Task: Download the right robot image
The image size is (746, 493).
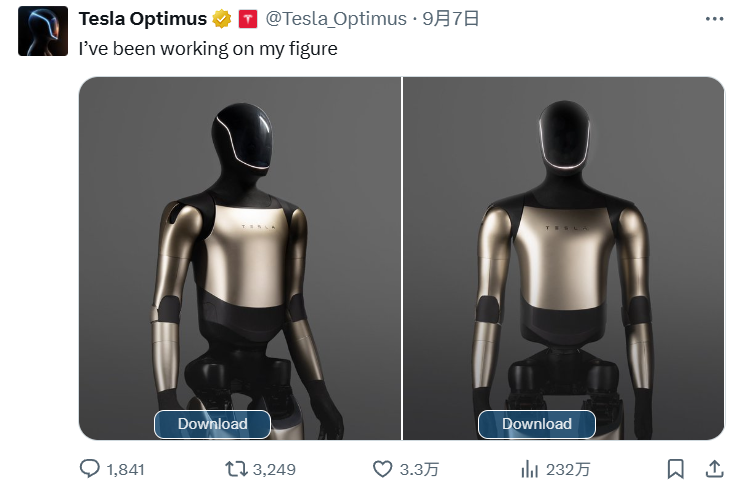Action: tap(536, 424)
